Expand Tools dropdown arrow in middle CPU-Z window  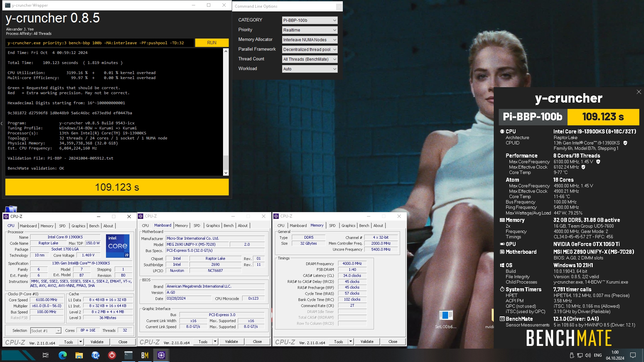215,342
